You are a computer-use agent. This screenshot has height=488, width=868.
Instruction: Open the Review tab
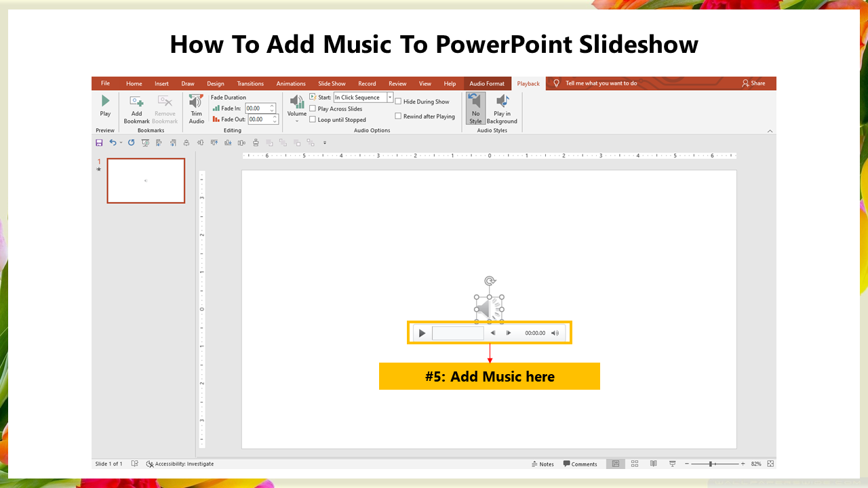click(397, 83)
